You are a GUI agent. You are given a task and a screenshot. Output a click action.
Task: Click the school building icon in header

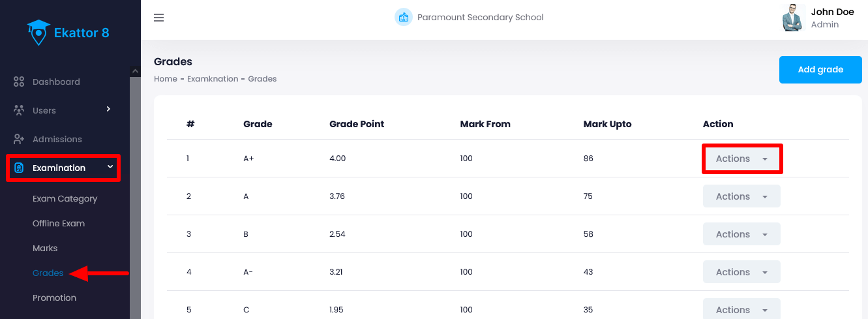click(x=404, y=18)
